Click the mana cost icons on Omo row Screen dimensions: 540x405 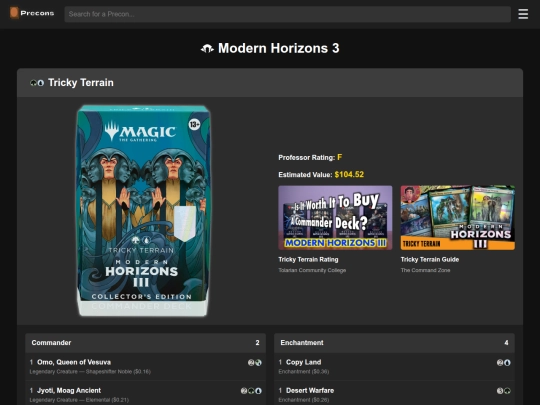pos(255,362)
